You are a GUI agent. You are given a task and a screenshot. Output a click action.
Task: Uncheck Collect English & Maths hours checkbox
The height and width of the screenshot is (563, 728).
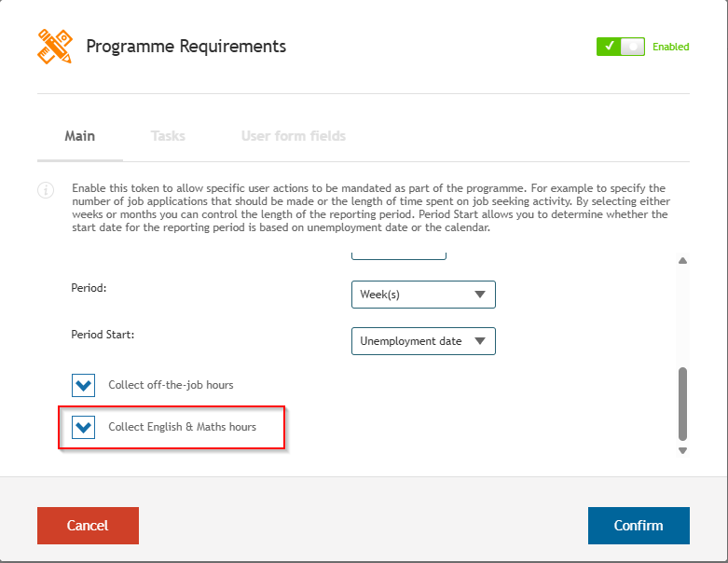(84, 427)
